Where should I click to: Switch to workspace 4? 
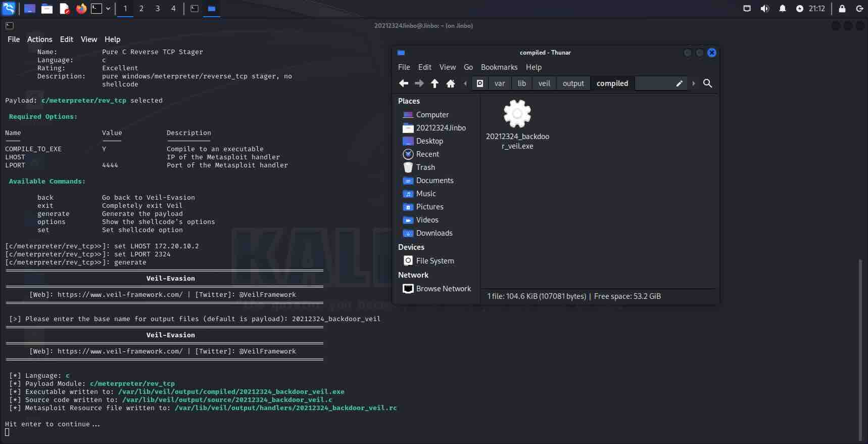coord(173,9)
